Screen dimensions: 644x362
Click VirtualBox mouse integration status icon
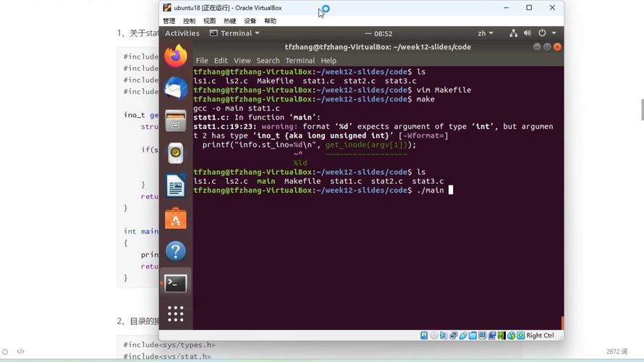pos(512,336)
